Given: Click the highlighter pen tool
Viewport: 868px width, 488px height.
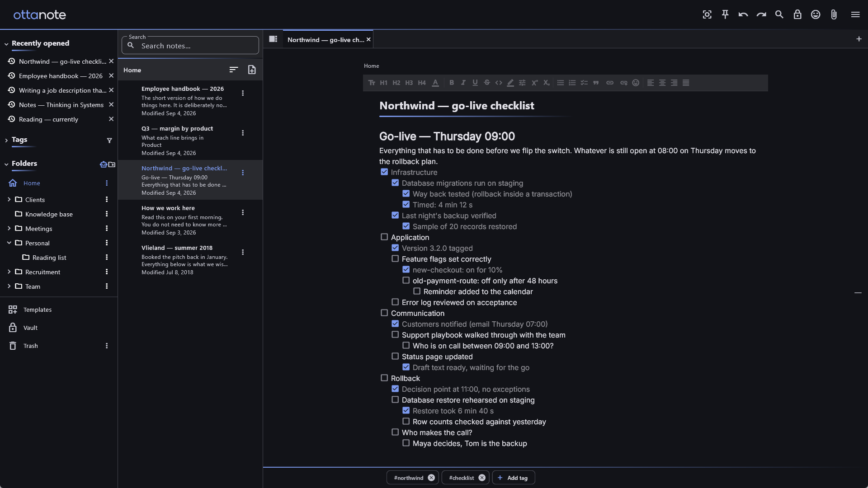Looking at the screenshot, I should [x=510, y=83].
